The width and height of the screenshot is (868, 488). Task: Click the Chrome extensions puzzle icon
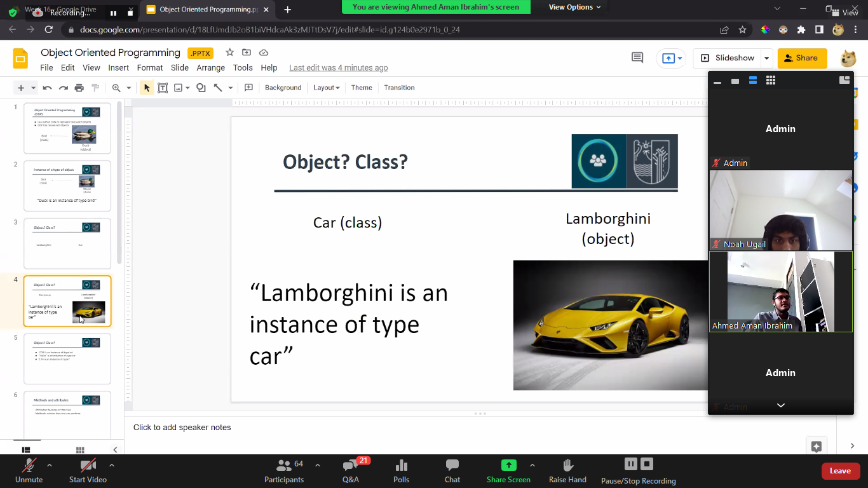click(801, 30)
